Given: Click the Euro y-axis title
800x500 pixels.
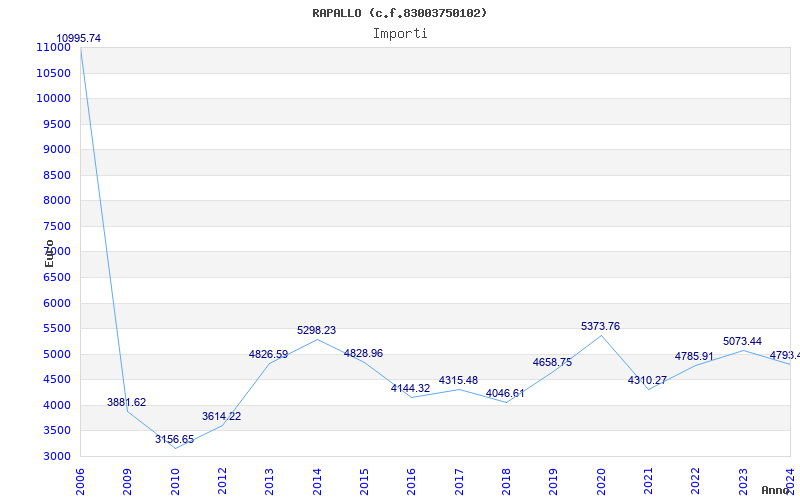Looking at the screenshot, I should (49, 254).
